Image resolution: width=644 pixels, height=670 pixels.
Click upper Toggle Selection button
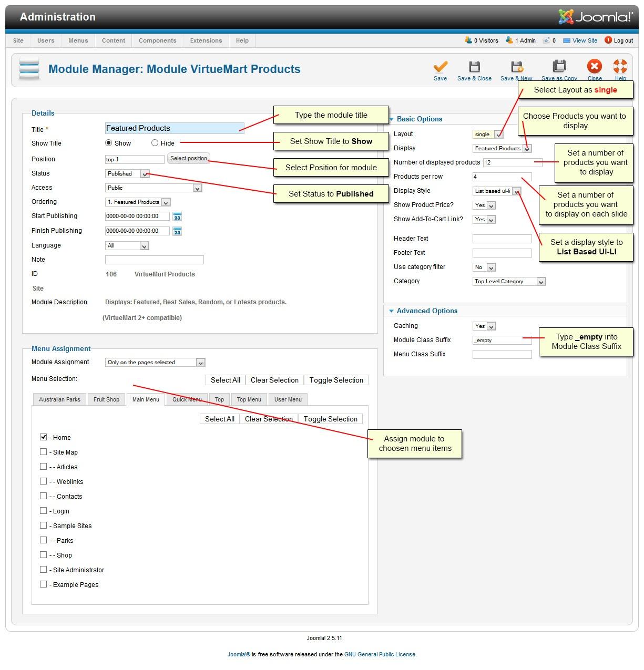click(336, 380)
